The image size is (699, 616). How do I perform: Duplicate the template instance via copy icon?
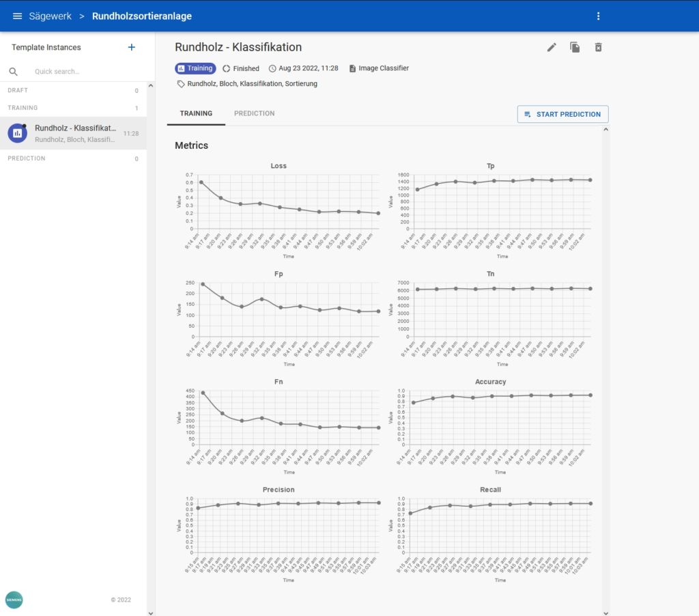575,47
